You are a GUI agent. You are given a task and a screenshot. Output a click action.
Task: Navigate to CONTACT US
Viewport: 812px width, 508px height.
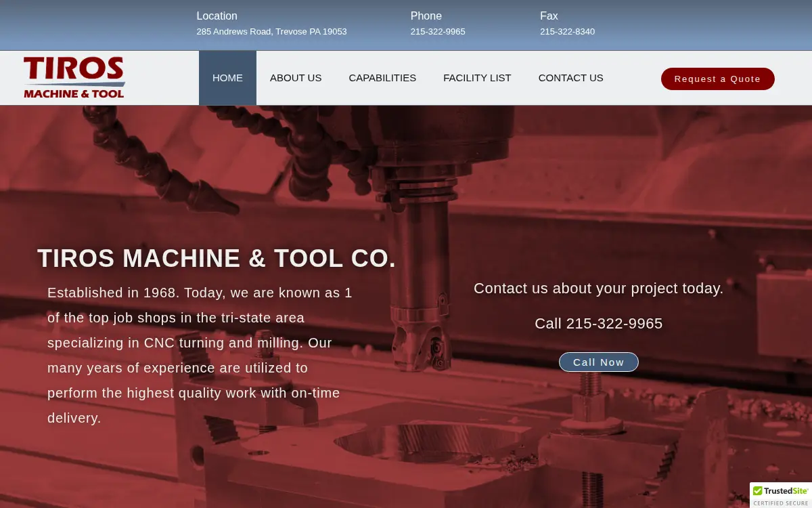tap(570, 78)
